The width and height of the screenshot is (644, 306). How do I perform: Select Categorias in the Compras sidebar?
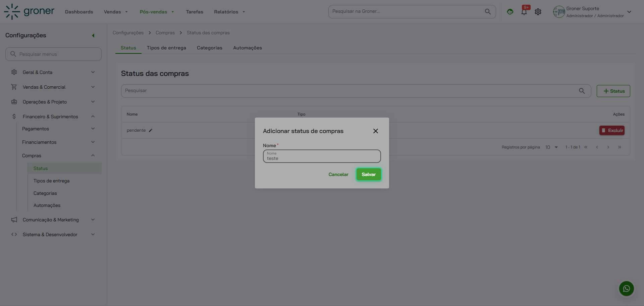45,193
